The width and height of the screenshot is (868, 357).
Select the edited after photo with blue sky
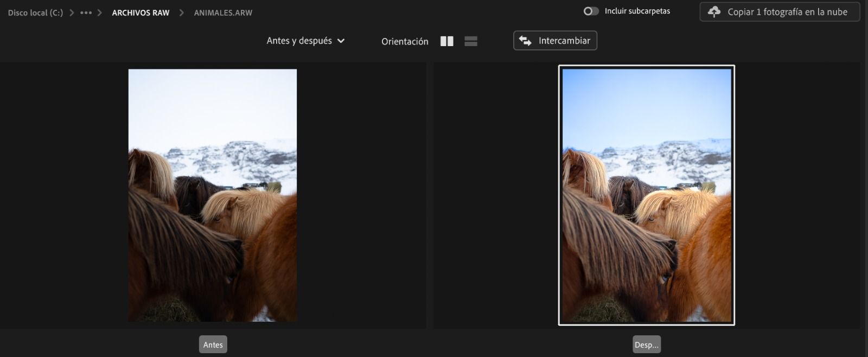click(x=646, y=195)
